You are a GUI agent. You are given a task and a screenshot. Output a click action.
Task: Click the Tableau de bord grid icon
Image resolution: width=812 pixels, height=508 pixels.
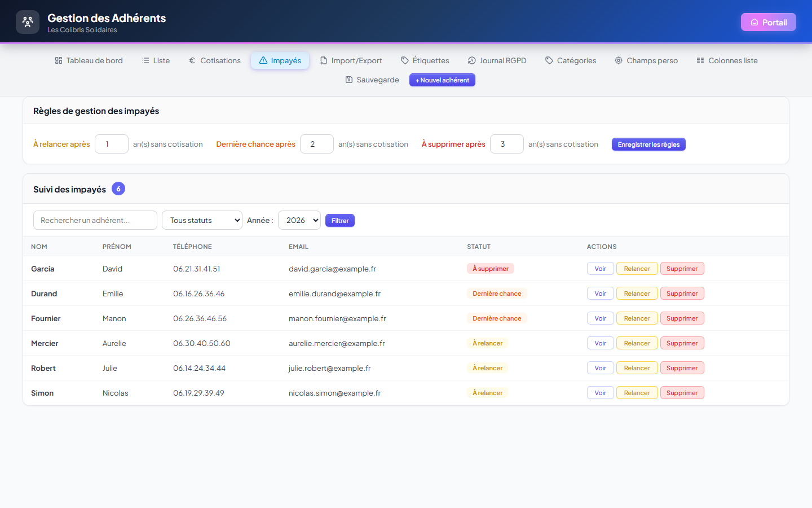point(59,60)
